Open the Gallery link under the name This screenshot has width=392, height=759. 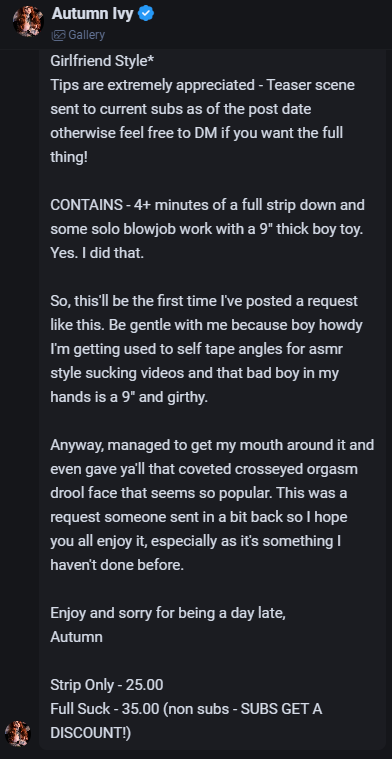coord(78,35)
